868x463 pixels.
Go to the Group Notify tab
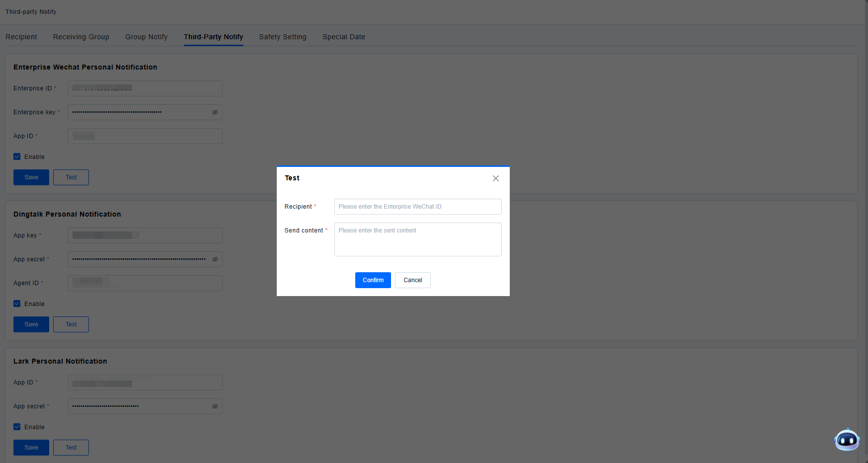tap(146, 37)
